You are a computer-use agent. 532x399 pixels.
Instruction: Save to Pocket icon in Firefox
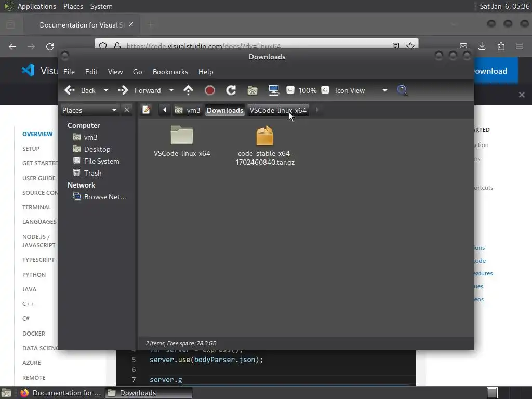(463, 46)
